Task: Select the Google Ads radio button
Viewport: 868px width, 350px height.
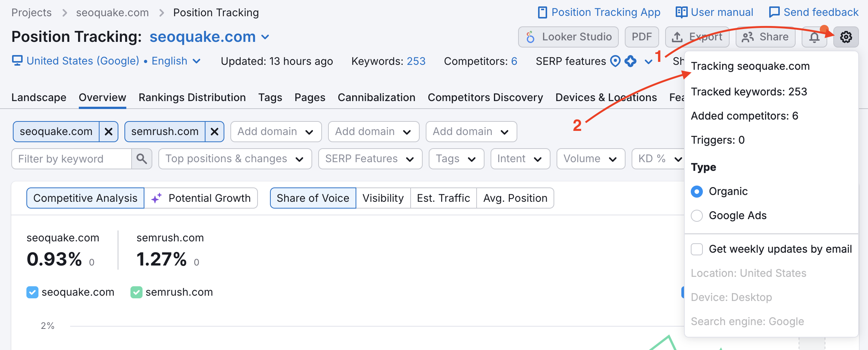Action: click(697, 216)
